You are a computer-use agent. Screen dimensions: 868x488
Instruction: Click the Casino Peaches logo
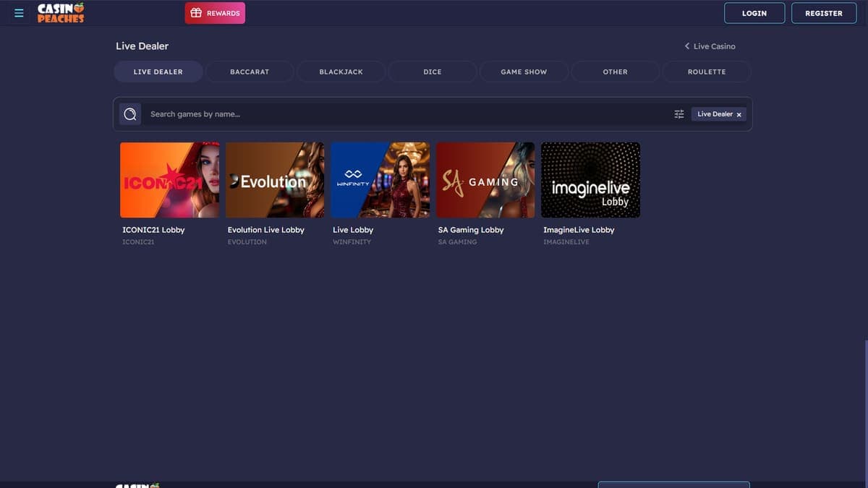point(61,13)
